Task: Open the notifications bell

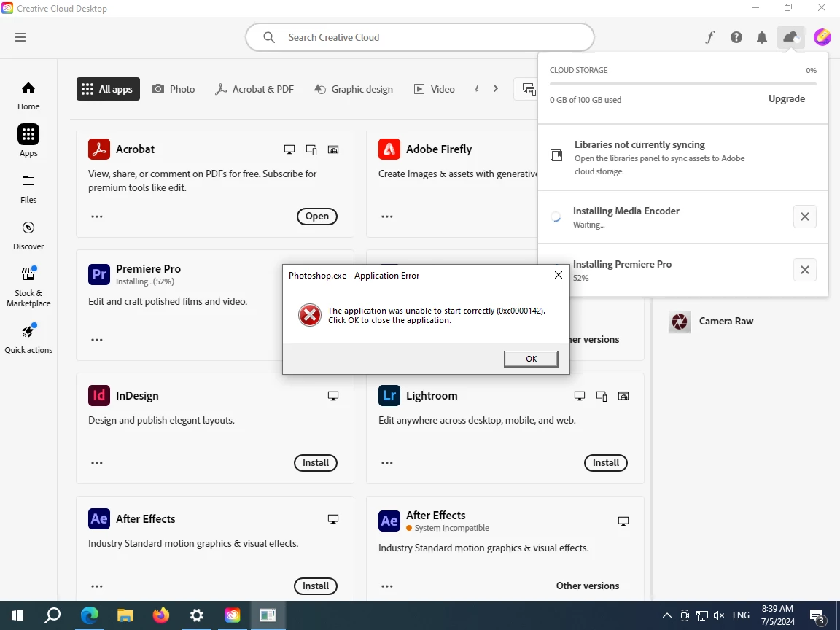Action: coord(761,37)
